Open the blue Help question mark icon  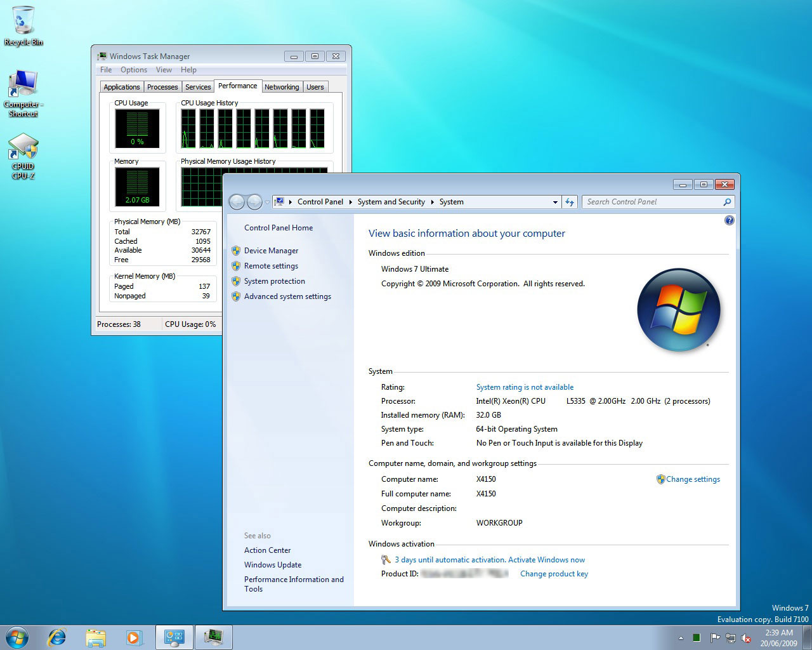point(730,220)
